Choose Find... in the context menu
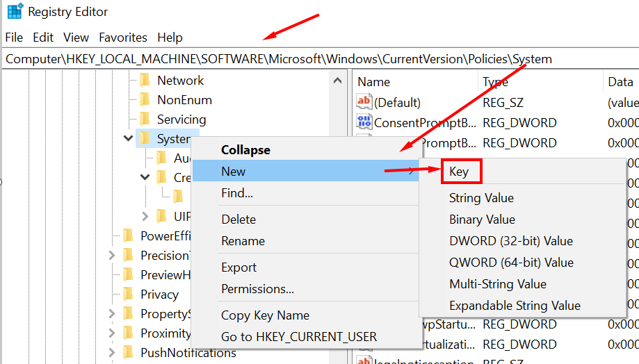Screen dimensions: 639x364 pyautogui.click(x=306, y=192)
